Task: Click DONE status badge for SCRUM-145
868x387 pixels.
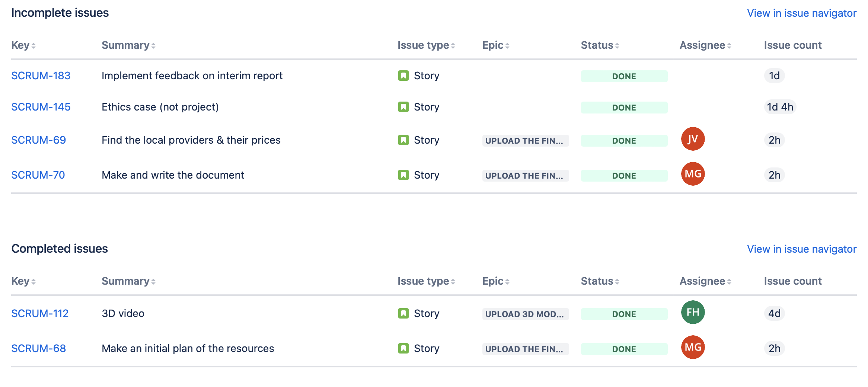Action: click(624, 108)
